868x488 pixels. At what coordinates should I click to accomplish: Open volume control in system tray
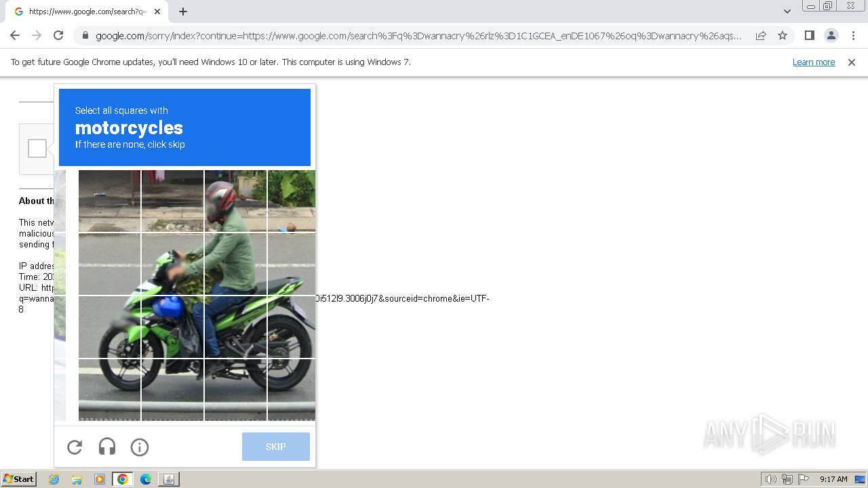click(771, 479)
